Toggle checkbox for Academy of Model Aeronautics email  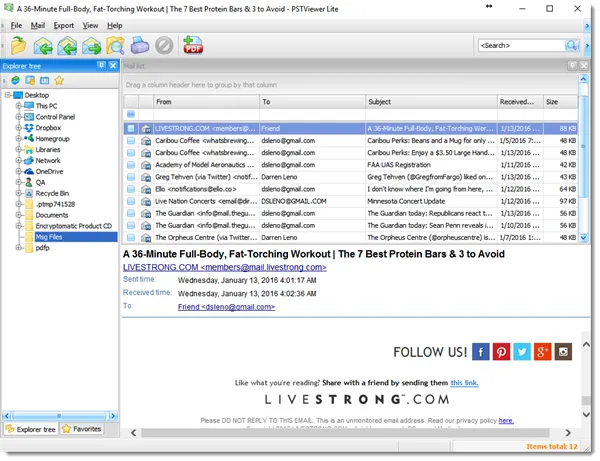point(131,165)
